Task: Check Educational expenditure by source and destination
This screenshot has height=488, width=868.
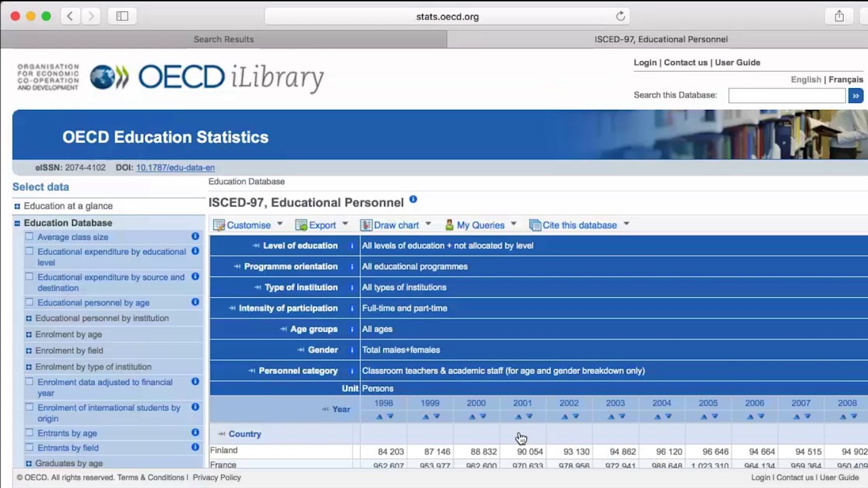Action: [x=29, y=277]
